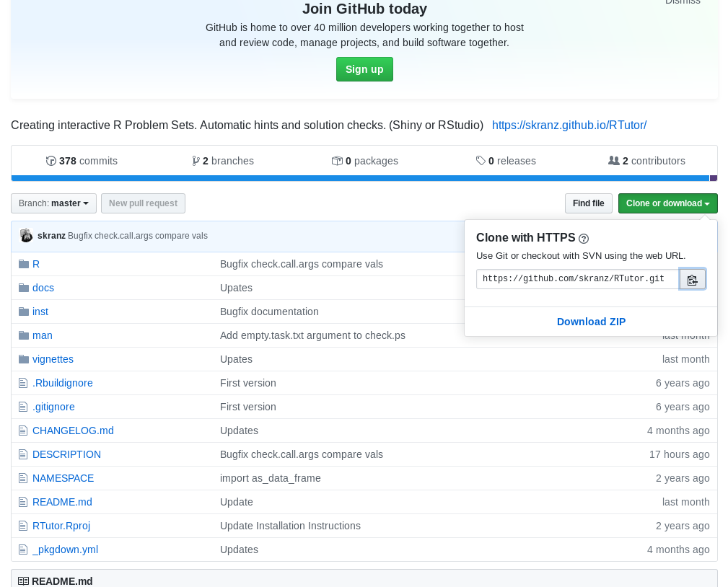Click skranz avatar thumbnail
Image resolution: width=728 pixels, height=587 pixels.
27,236
